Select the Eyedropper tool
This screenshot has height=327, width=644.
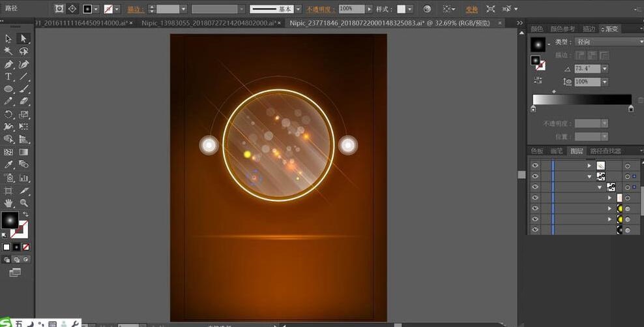(8, 164)
